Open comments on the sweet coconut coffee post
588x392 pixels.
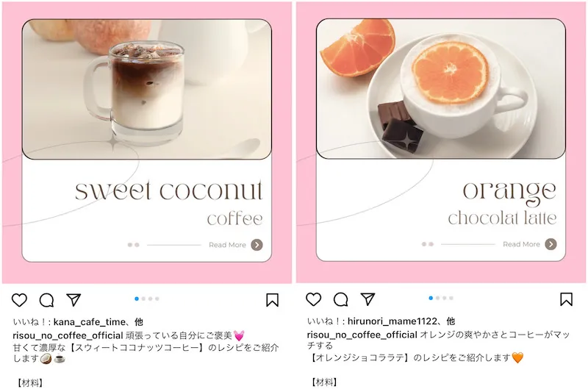pyautogui.click(x=46, y=300)
